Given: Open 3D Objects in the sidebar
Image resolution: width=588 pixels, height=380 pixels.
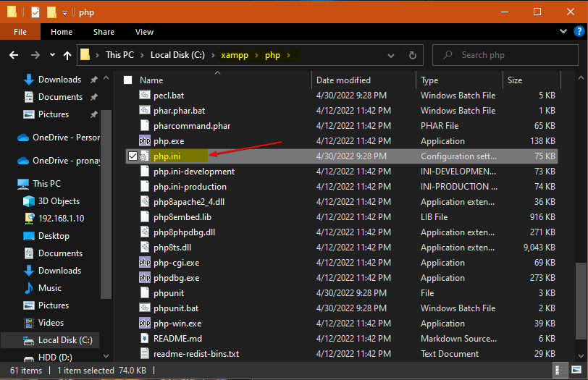Looking at the screenshot, I should [59, 201].
